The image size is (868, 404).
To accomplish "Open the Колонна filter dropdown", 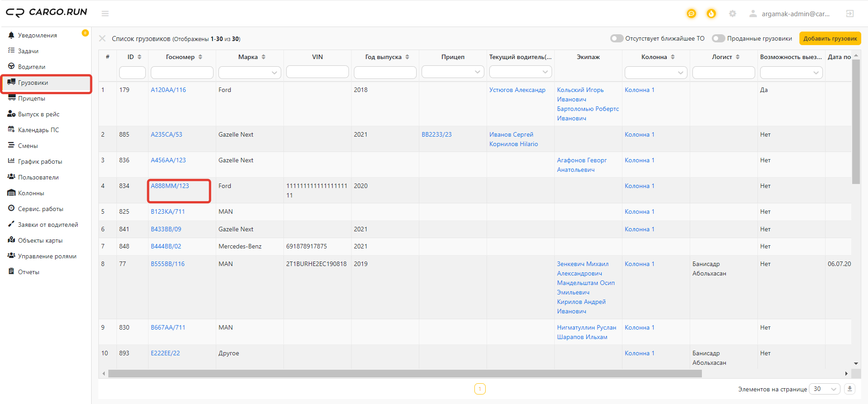I will (x=656, y=72).
